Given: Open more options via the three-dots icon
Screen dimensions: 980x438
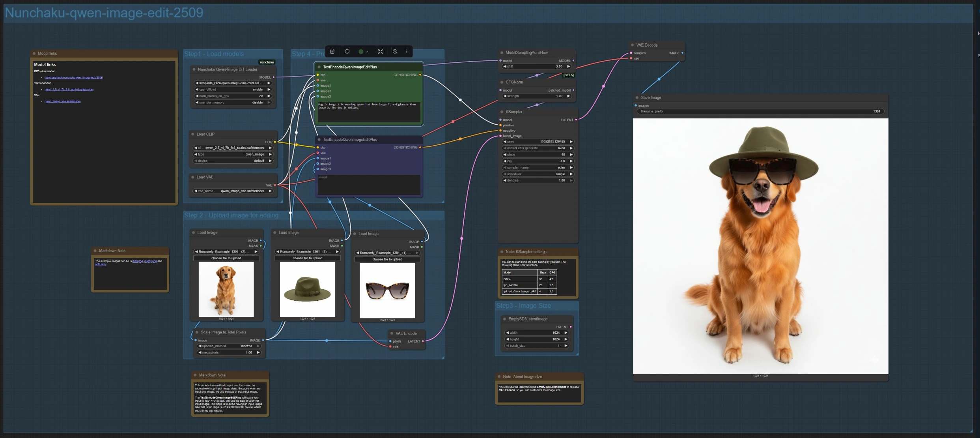Looking at the screenshot, I should (x=407, y=51).
